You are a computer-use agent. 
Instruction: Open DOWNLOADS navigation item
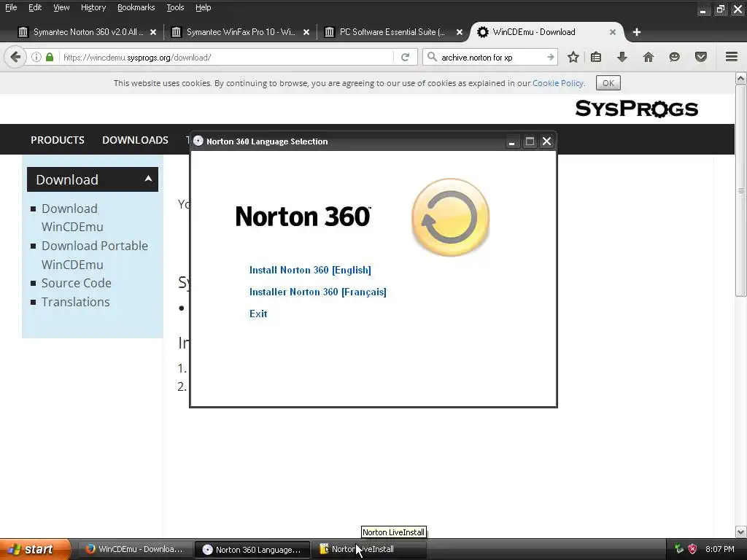[x=135, y=140]
